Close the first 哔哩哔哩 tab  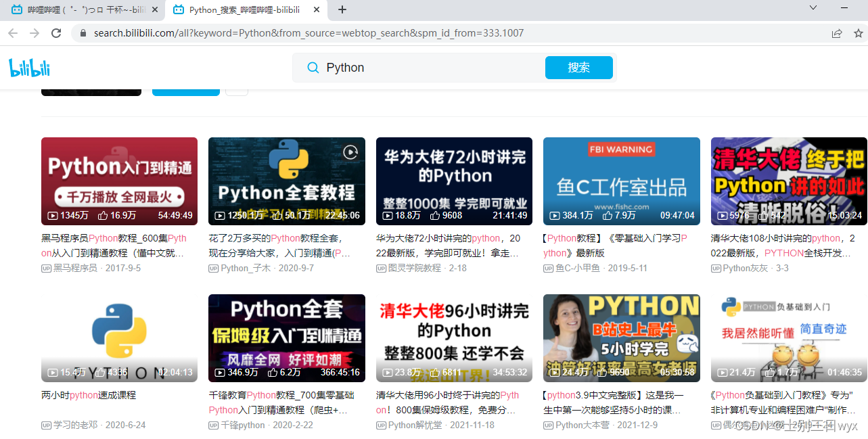[x=155, y=9]
